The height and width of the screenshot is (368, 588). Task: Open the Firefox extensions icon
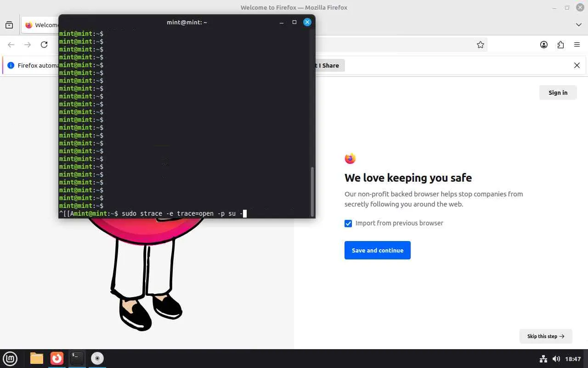point(560,45)
